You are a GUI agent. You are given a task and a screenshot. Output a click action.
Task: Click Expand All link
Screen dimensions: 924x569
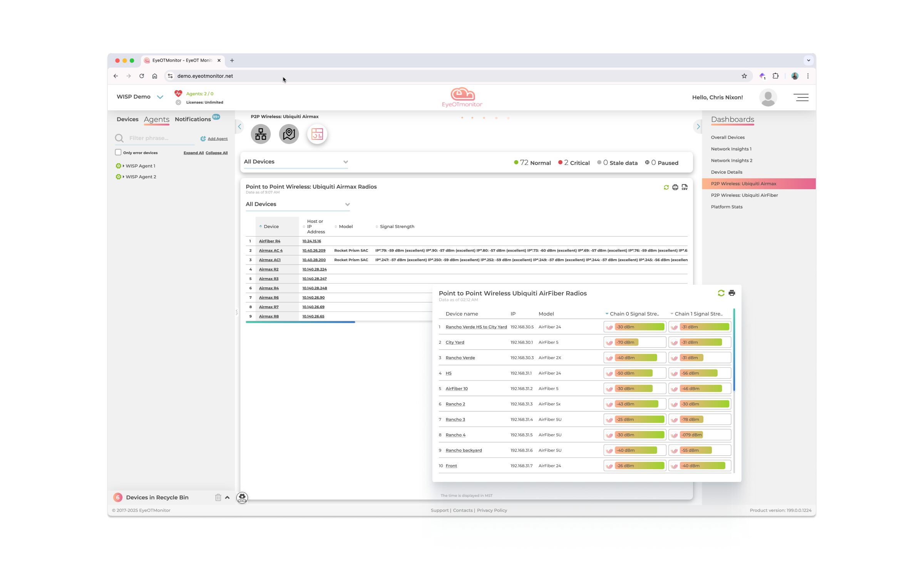pos(194,153)
